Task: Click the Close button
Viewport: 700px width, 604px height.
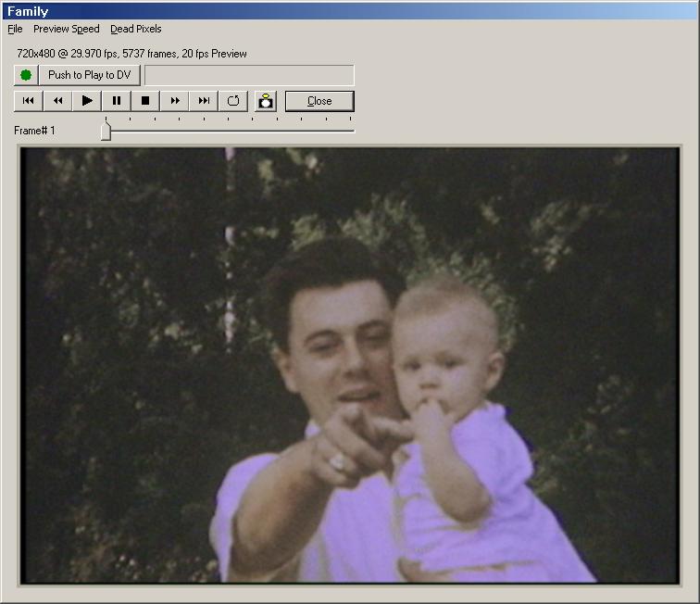Action: coord(319,101)
